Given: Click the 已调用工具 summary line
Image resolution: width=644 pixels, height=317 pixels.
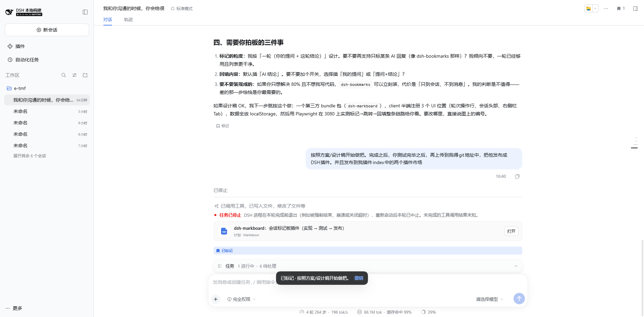Looking at the screenshot, I should click(260, 206).
